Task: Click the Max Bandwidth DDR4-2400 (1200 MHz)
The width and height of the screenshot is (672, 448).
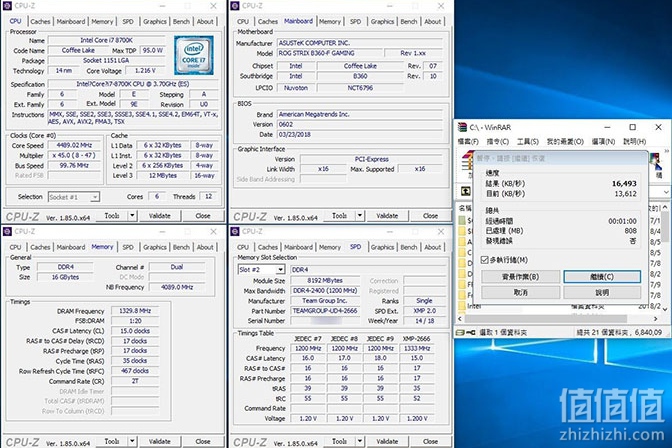Action: (325, 291)
